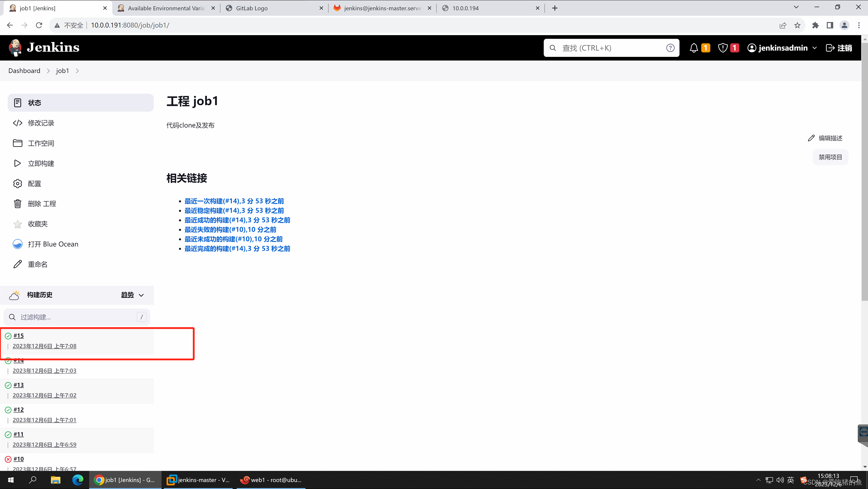Open 最近成功的构建(#14) link
This screenshot has width=868, height=489.
237,220
